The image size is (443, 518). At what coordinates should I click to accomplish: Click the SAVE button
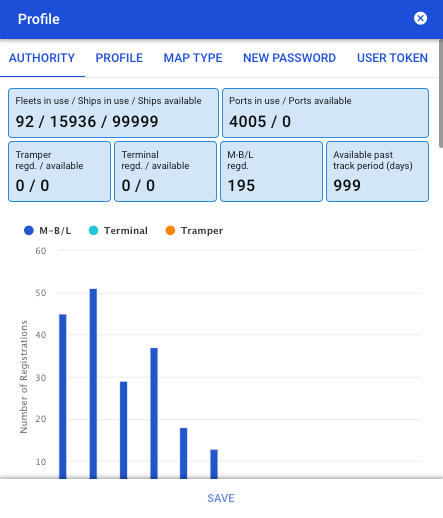[221, 498]
